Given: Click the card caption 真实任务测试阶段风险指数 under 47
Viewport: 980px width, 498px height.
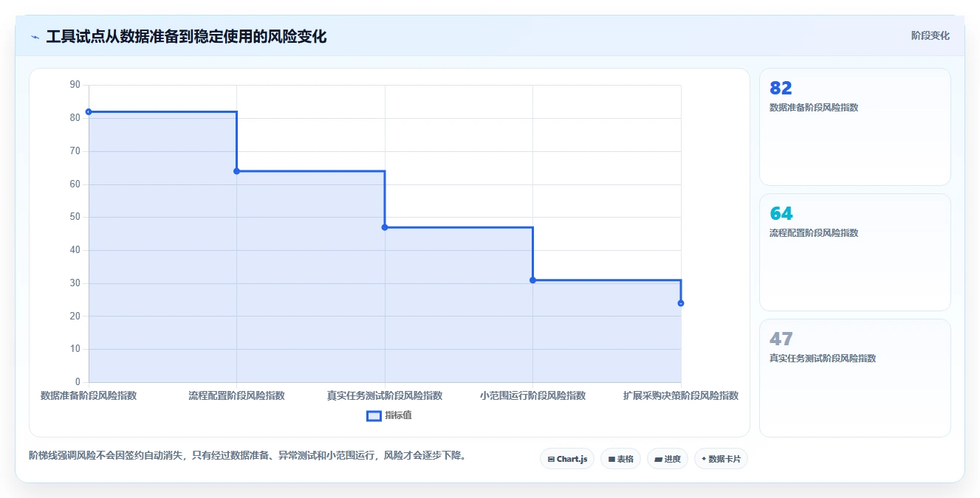Looking at the screenshot, I should coord(823,358).
